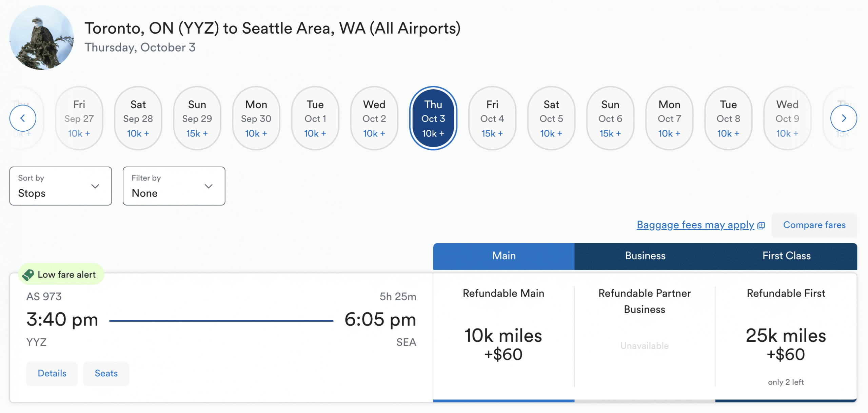This screenshot has height=413, width=868.
Task: Choose the Sun Sep 29 date bubble
Action: pyautogui.click(x=197, y=118)
